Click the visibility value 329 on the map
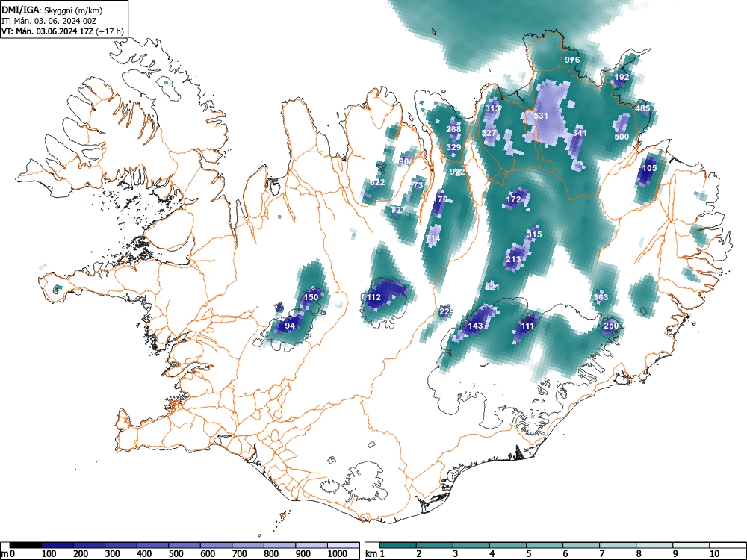Viewport: 747px width, 560px height. click(453, 147)
